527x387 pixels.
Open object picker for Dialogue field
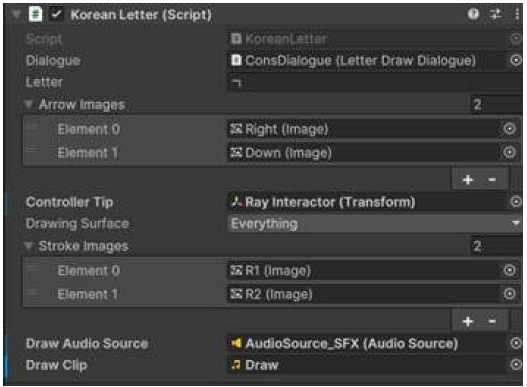coord(516,61)
